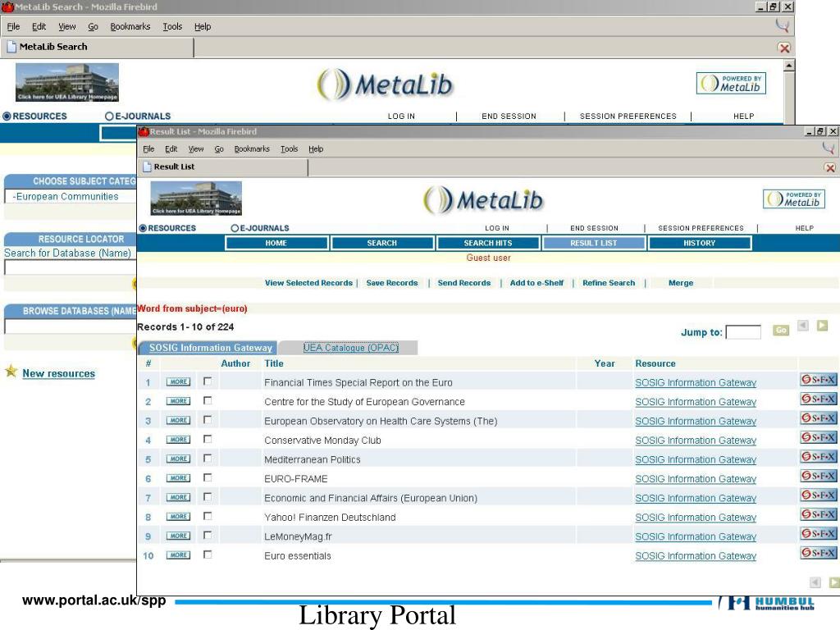840x630 pixels.
Task: Select E-JOURNALS radio button in Result List window
Action: [x=235, y=228]
